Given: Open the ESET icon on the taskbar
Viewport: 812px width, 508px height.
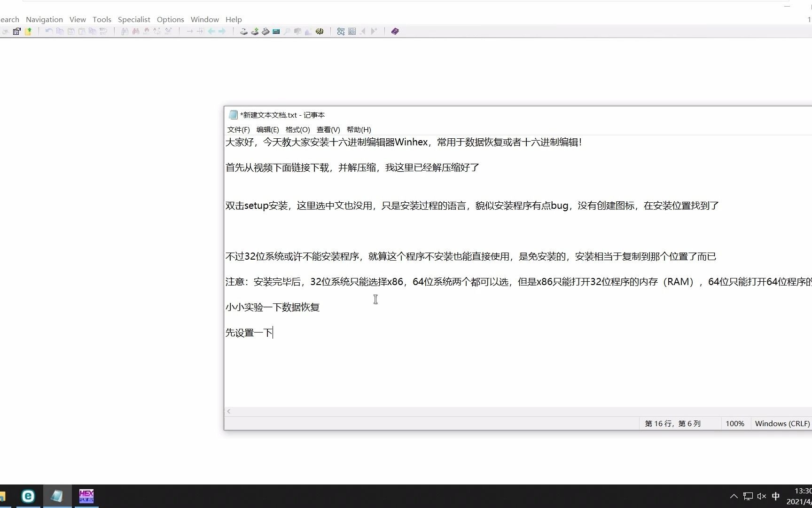Looking at the screenshot, I should (x=28, y=496).
